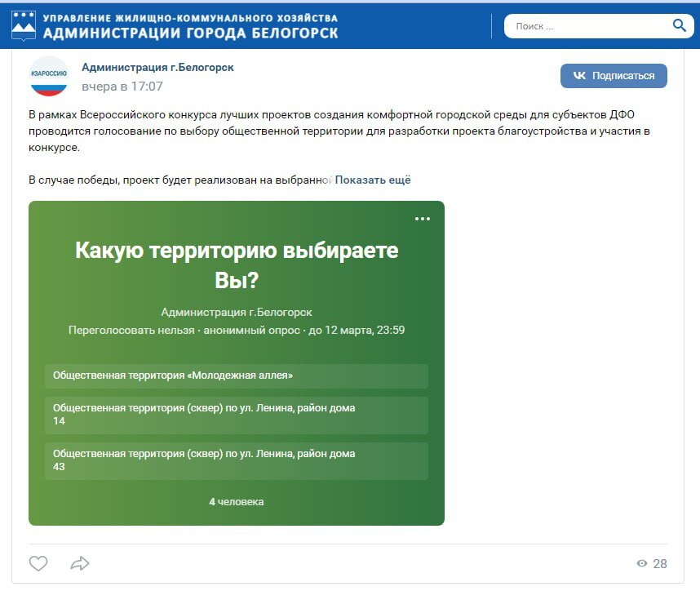Vote for «Молодежная аллея» territory
Viewport: 700px width, 591px height.
tap(237, 375)
